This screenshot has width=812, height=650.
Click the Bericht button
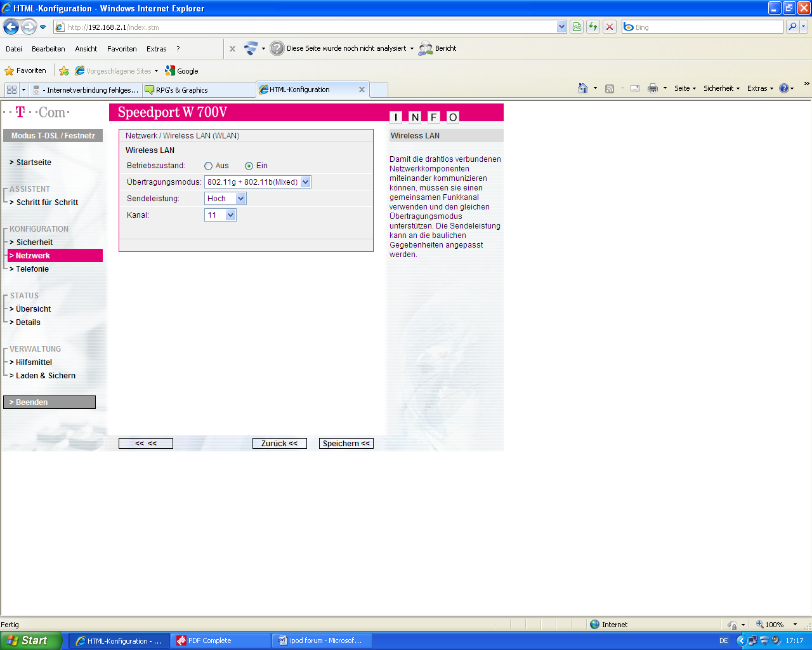coord(438,48)
